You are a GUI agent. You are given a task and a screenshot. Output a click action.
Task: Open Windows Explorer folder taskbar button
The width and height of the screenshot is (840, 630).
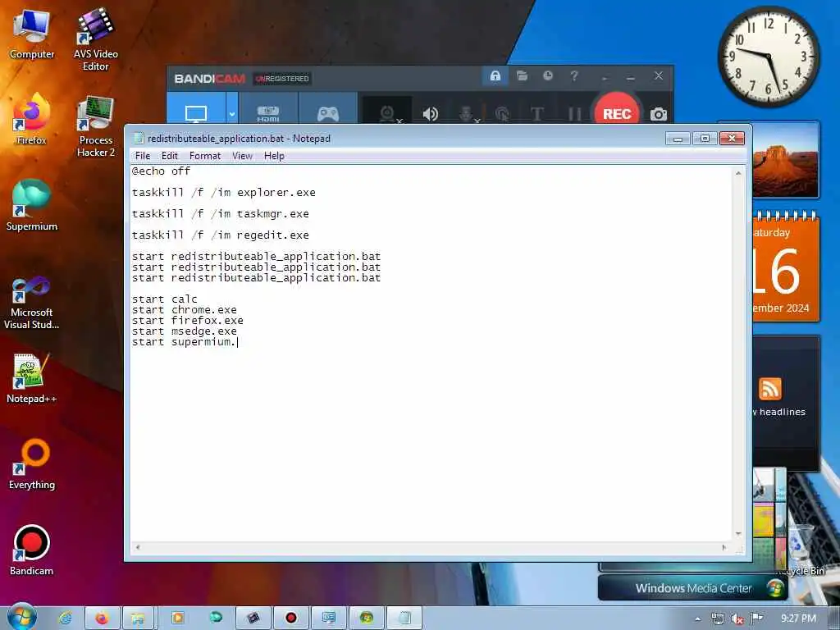pyautogui.click(x=138, y=619)
